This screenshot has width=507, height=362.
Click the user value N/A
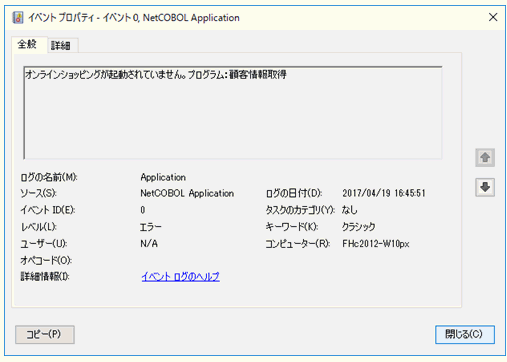point(149,244)
